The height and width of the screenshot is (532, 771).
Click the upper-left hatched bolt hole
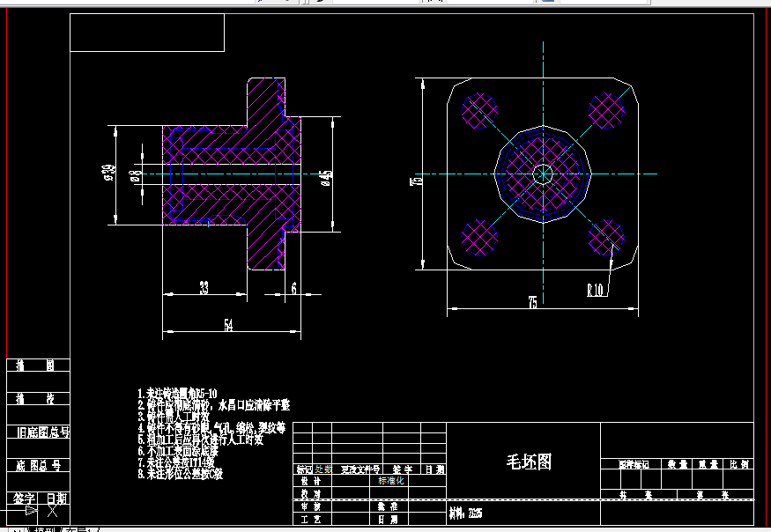(x=479, y=111)
